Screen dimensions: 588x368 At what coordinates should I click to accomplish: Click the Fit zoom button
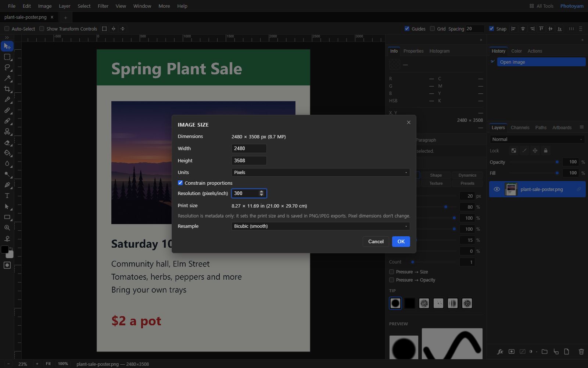tap(48, 364)
